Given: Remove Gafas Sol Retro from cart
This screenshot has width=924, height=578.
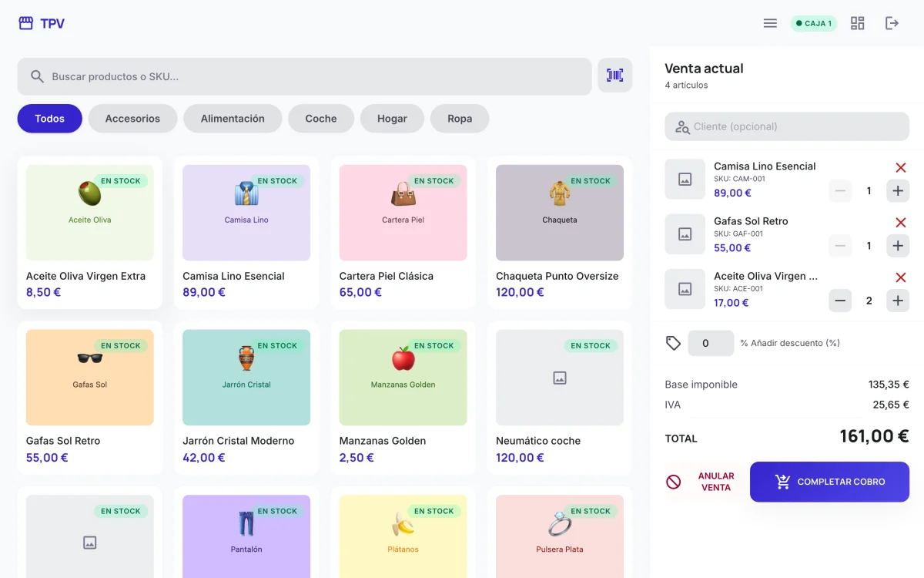Looking at the screenshot, I should (x=900, y=222).
